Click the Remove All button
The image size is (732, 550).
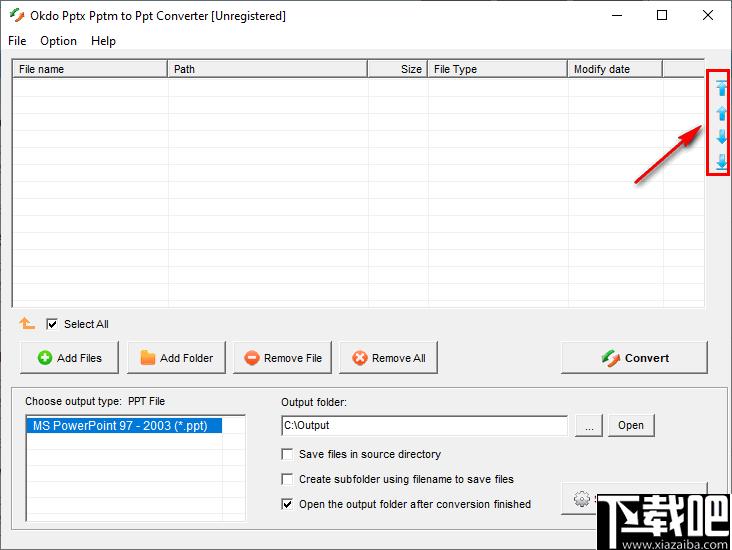pyautogui.click(x=388, y=358)
